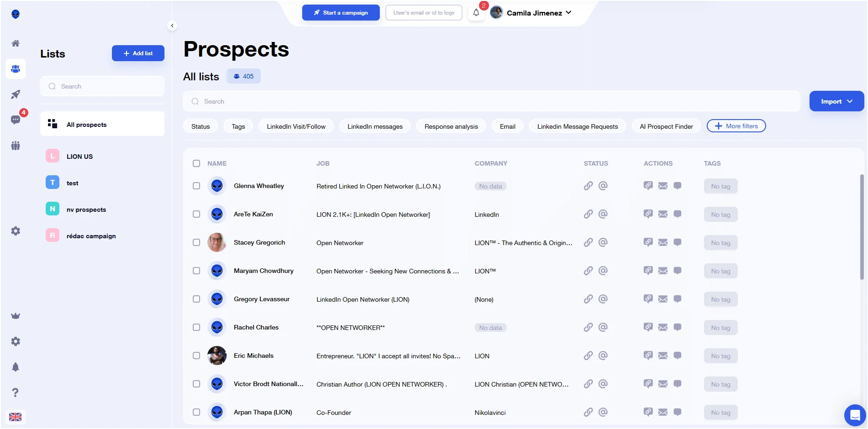This screenshot has width=868, height=429.
Task: Check the box for Victor Brodt
Action: (196, 384)
